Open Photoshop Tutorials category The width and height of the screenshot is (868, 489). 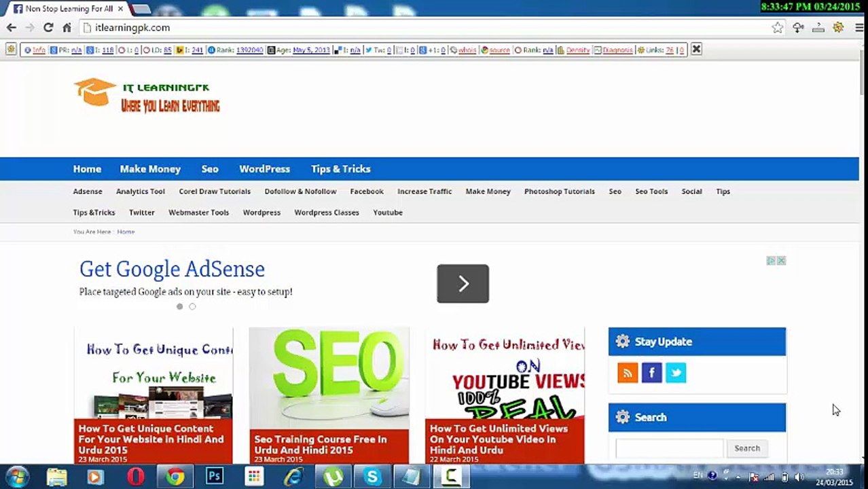[x=560, y=192]
